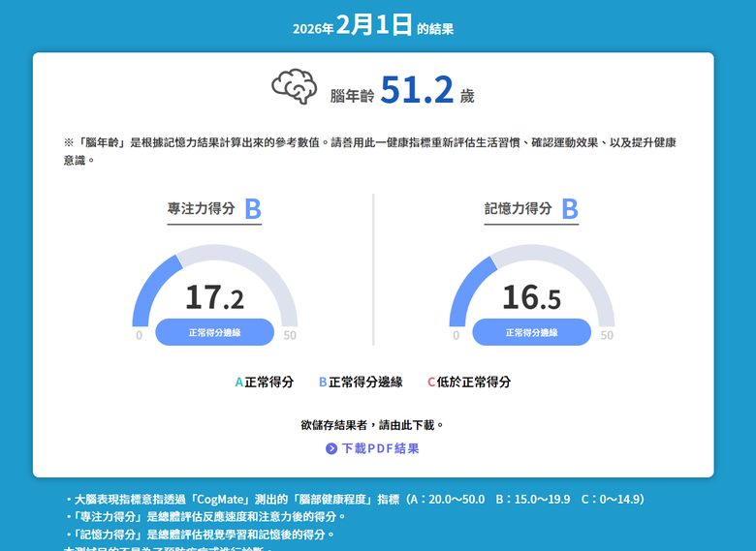Click the CogMate index range note
Viewport: 756px width, 551px height.
[355, 499]
